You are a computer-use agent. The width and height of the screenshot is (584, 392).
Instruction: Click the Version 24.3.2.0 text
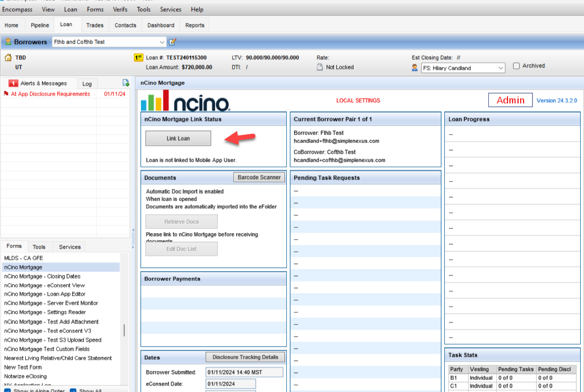[x=557, y=100]
